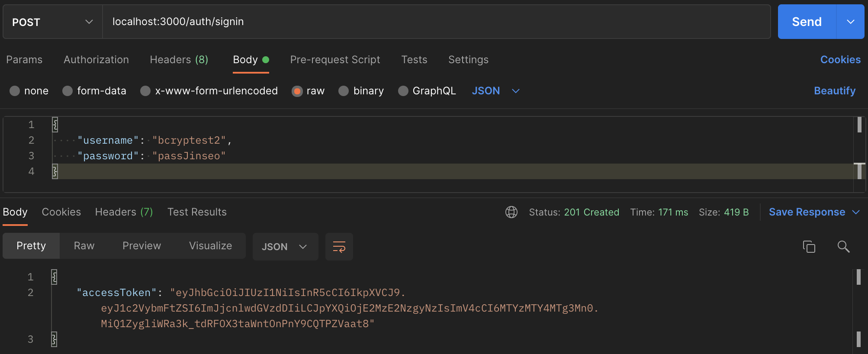Click Beautify to format the JSON

pyautogui.click(x=835, y=91)
